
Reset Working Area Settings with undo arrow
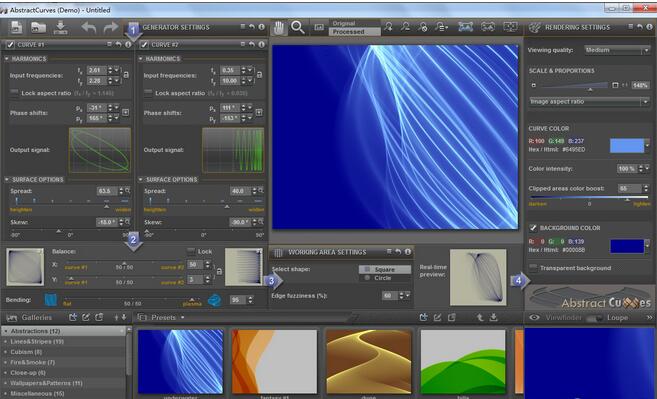[398, 252]
